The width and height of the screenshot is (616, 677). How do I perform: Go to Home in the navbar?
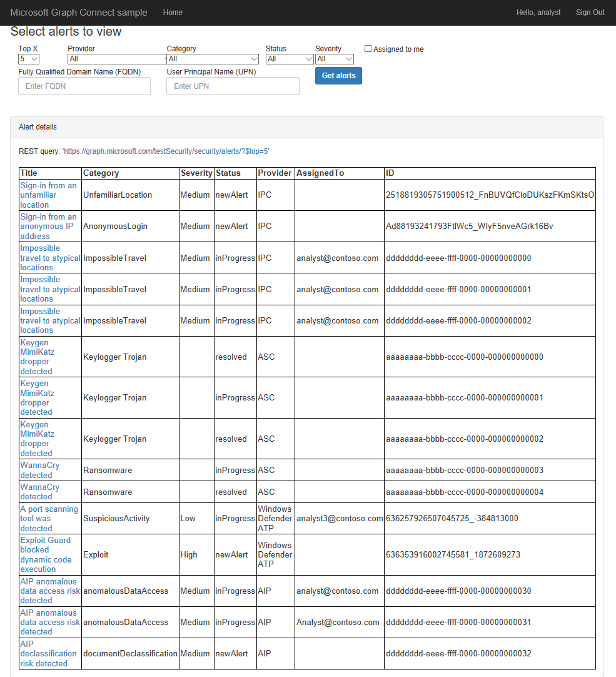(x=173, y=13)
